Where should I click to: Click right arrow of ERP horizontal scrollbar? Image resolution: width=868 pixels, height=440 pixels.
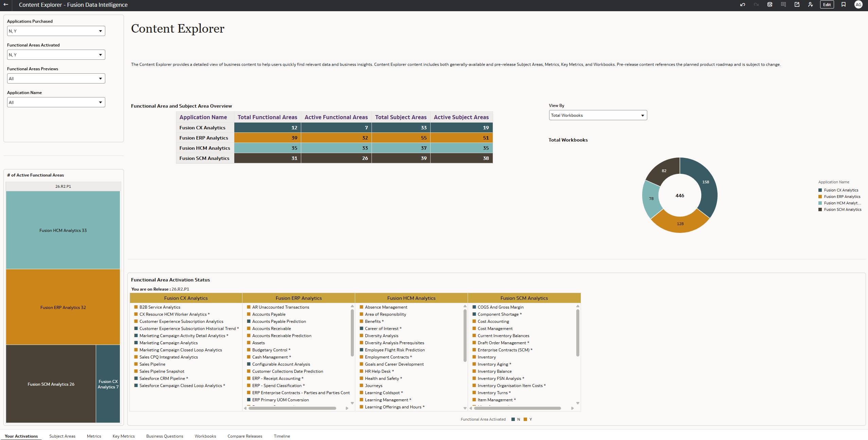click(x=347, y=408)
